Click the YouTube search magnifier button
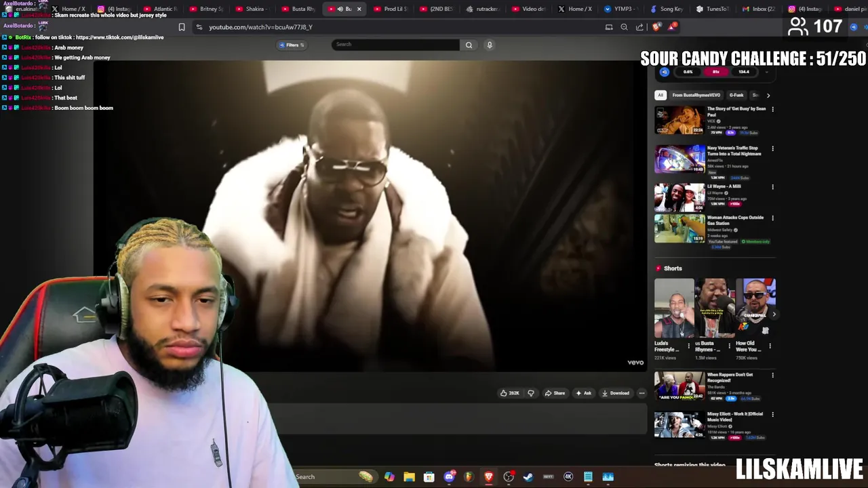 pyautogui.click(x=469, y=45)
